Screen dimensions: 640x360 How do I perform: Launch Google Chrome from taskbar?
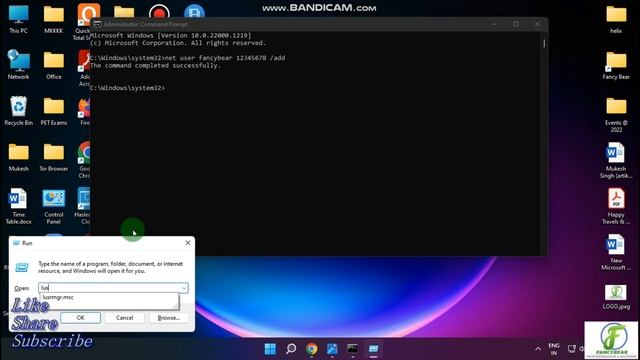(x=312, y=349)
